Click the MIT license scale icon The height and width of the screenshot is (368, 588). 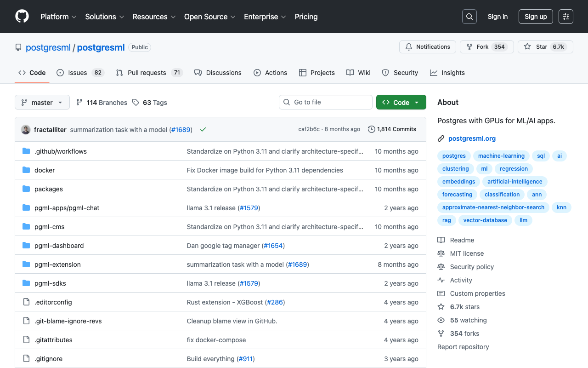[x=441, y=253]
